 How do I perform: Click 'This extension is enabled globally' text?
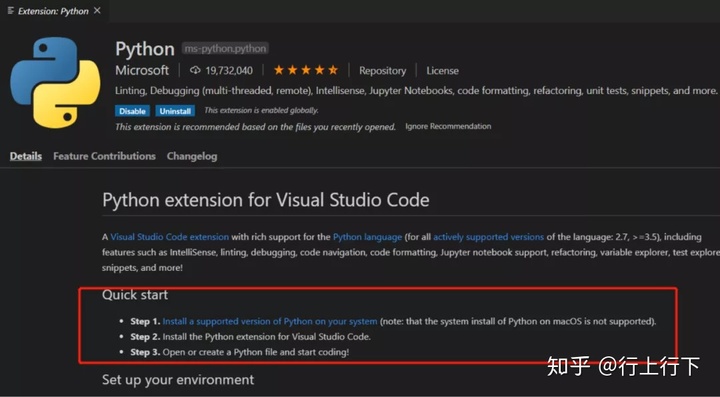[261, 111]
